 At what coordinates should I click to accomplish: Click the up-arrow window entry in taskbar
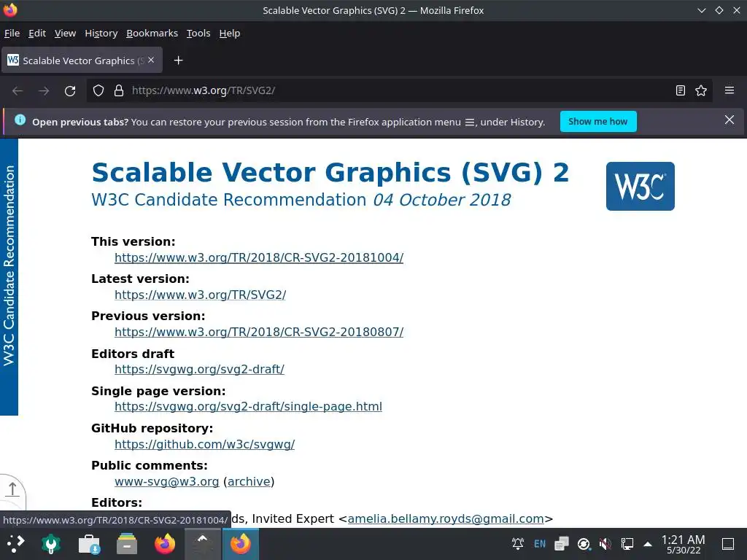tap(203, 544)
